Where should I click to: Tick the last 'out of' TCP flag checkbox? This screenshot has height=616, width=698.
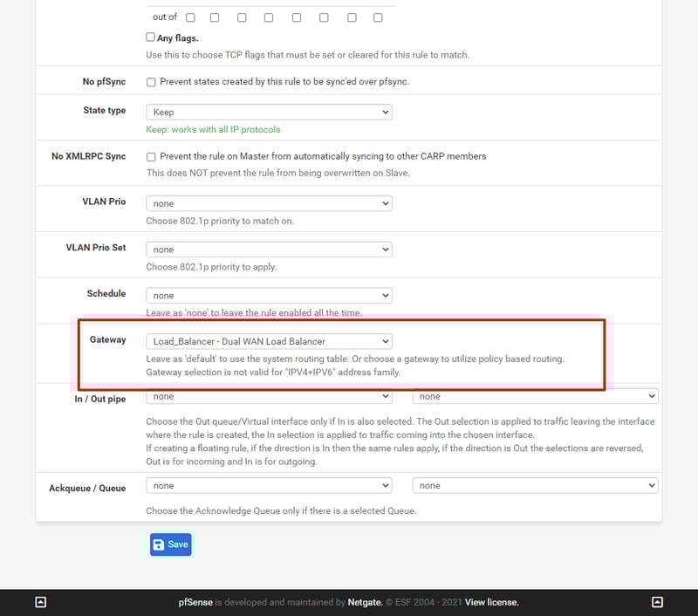coord(378,17)
